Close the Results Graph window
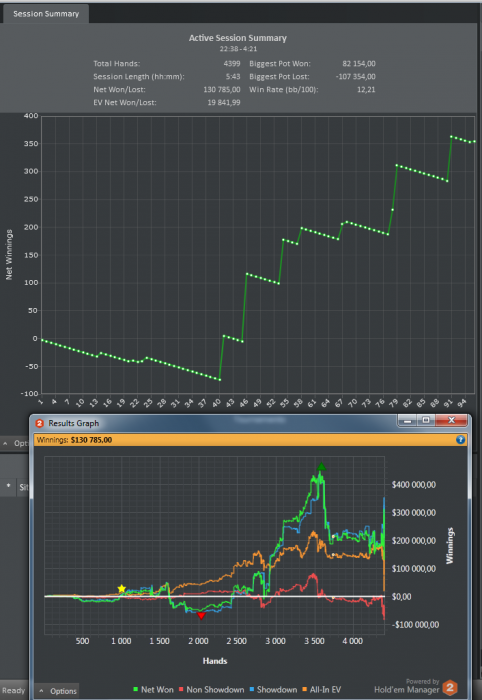This screenshot has width=482, height=700. (451, 421)
